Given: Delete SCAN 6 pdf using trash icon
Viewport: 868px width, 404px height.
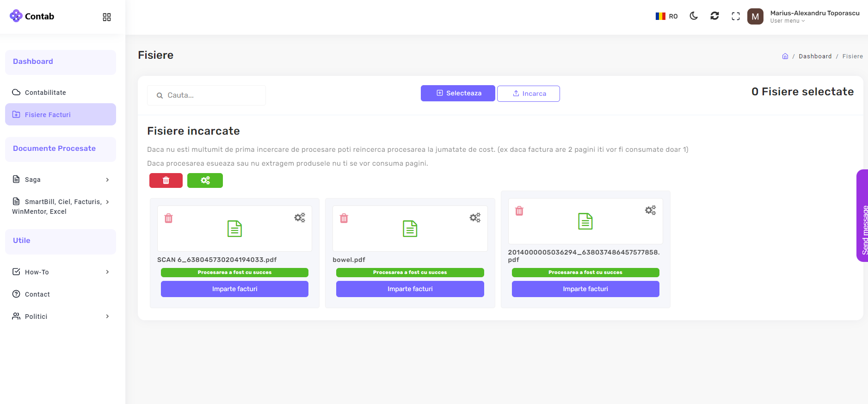Looking at the screenshot, I should coord(168,218).
